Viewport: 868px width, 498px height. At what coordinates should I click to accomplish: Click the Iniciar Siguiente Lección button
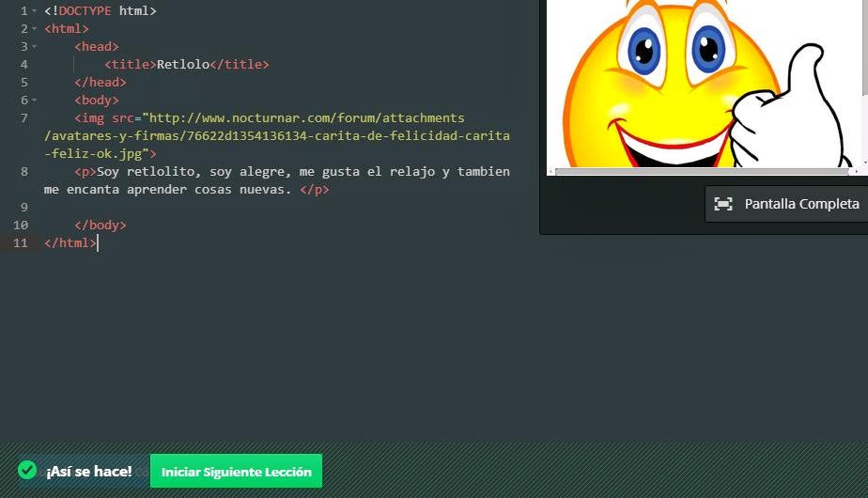236,472
